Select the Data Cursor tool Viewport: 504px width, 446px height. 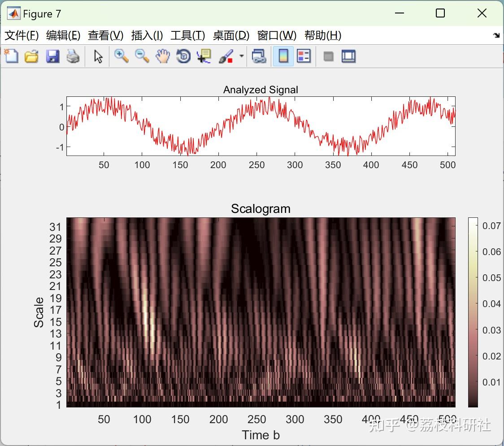tap(204, 56)
